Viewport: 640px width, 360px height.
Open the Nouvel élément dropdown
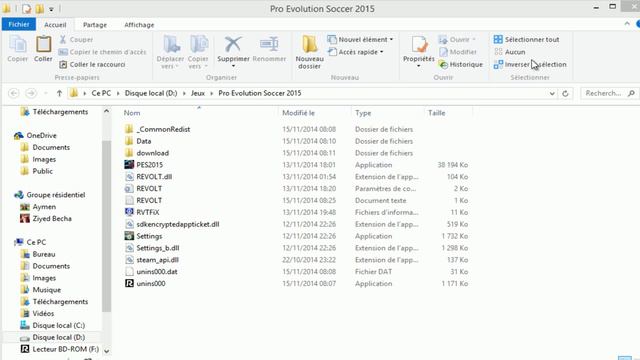coord(360,40)
